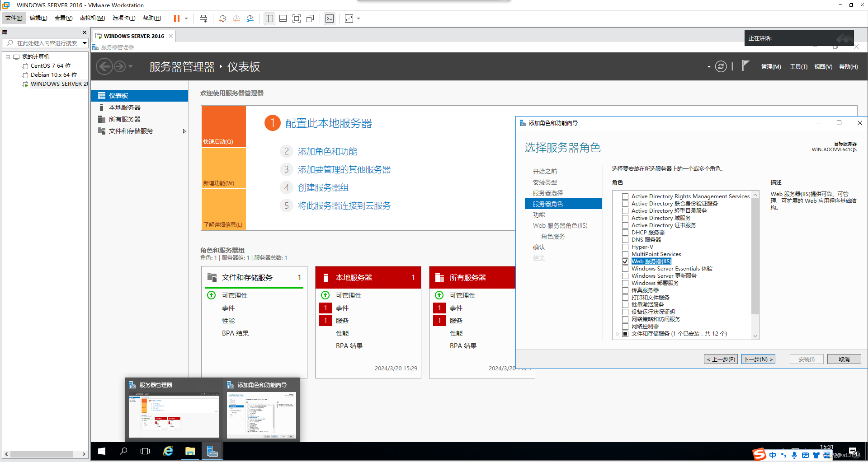
Task: Check the DHCP 服务器 role
Action: tap(625, 233)
